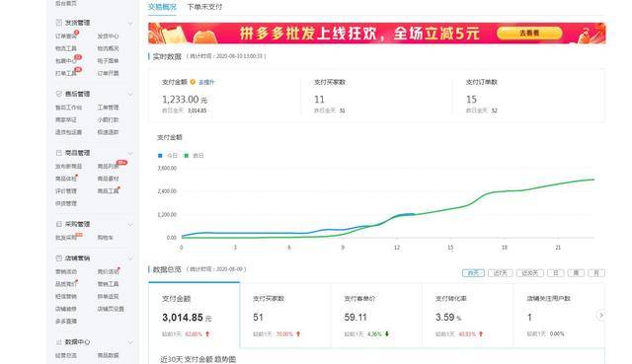The width and height of the screenshot is (632, 364).
Task: Select the 周 time range option
Action: (576, 273)
